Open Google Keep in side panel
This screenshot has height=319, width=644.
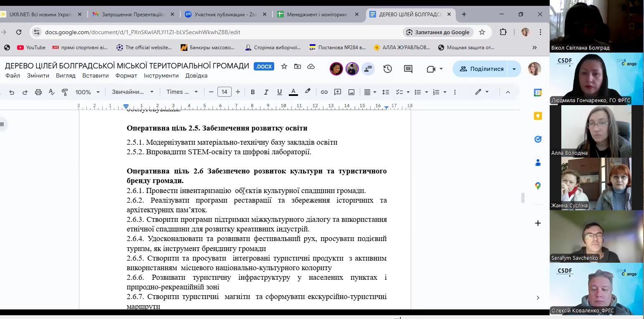point(538,116)
